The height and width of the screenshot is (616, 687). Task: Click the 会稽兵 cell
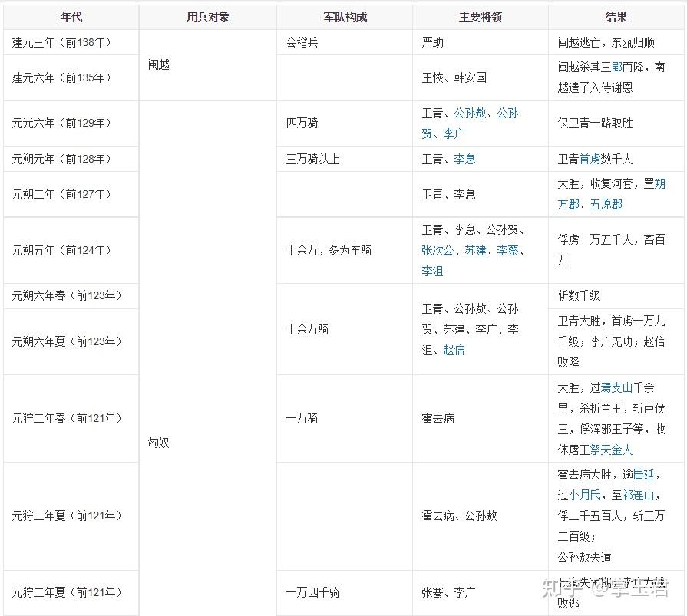345,42
